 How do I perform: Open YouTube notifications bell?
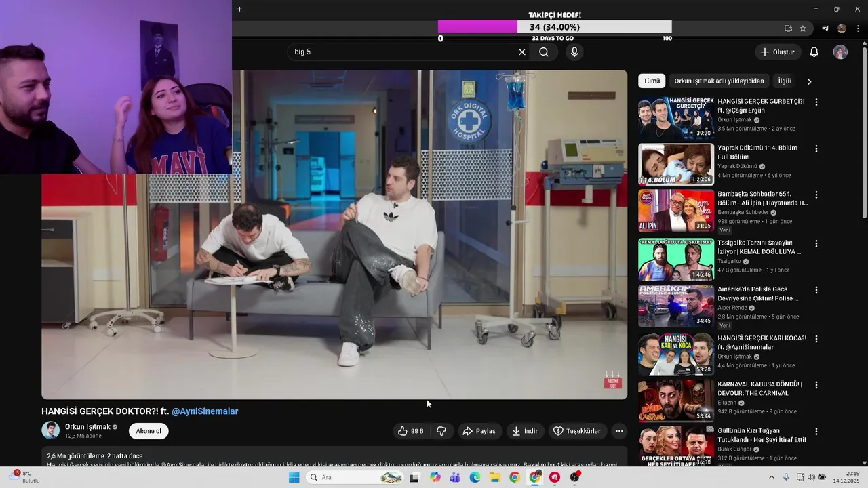tap(814, 52)
